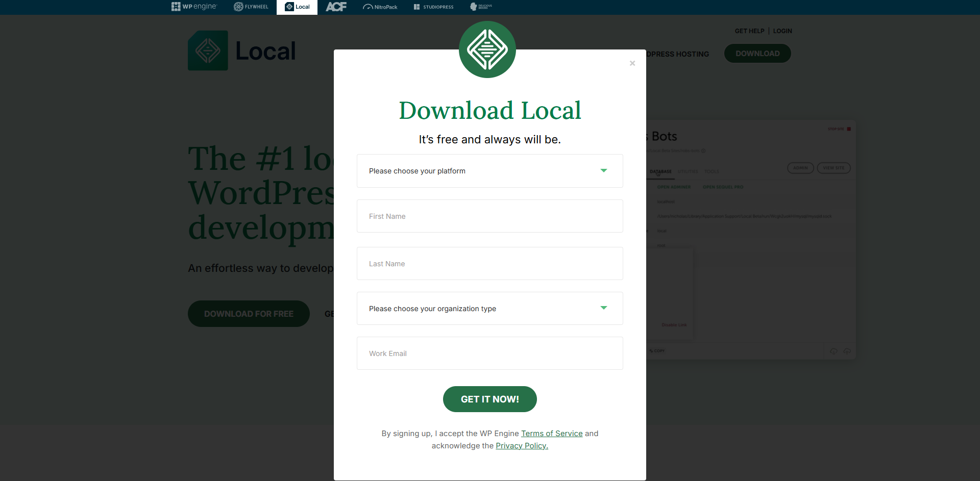Click the NitroPack speedometer icon

point(368,7)
